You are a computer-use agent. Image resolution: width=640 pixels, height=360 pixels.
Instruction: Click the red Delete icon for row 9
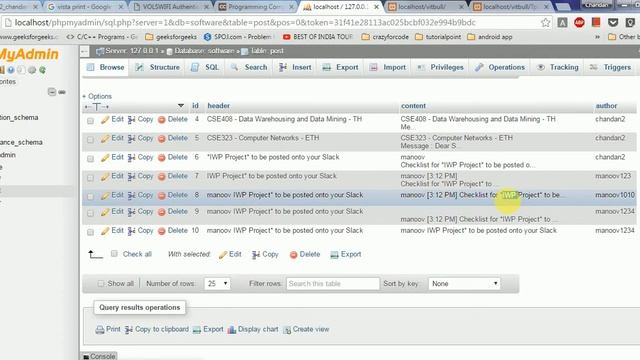coord(162,212)
